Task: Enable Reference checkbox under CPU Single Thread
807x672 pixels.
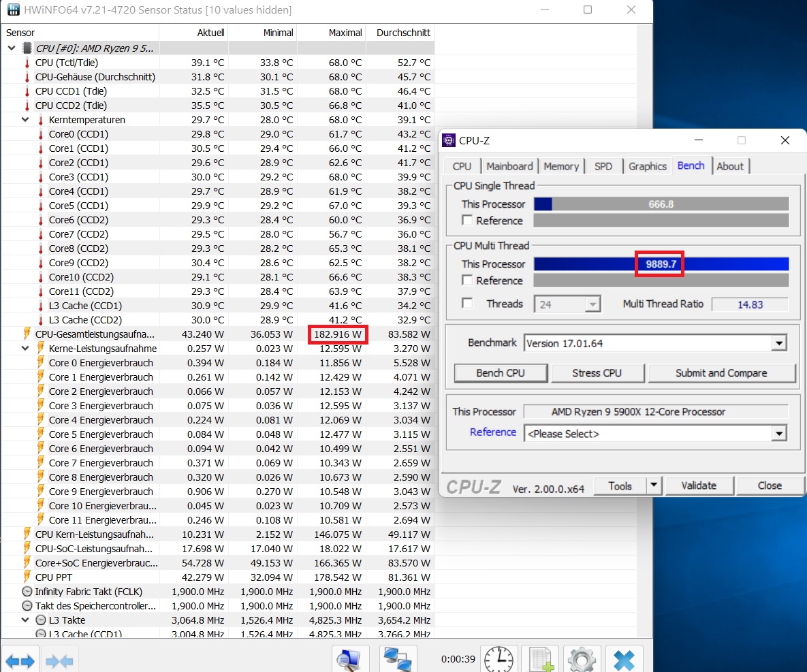Action: [467, 220]
